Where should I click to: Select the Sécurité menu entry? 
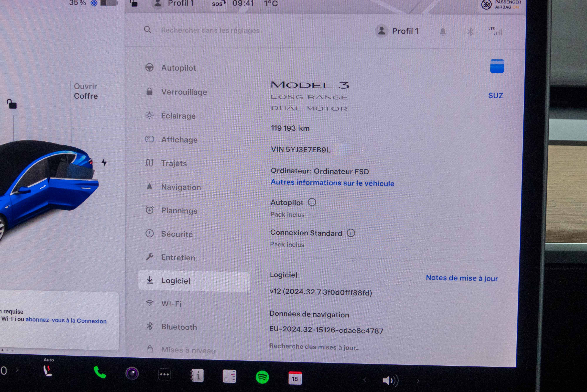[x=169, y=234]
